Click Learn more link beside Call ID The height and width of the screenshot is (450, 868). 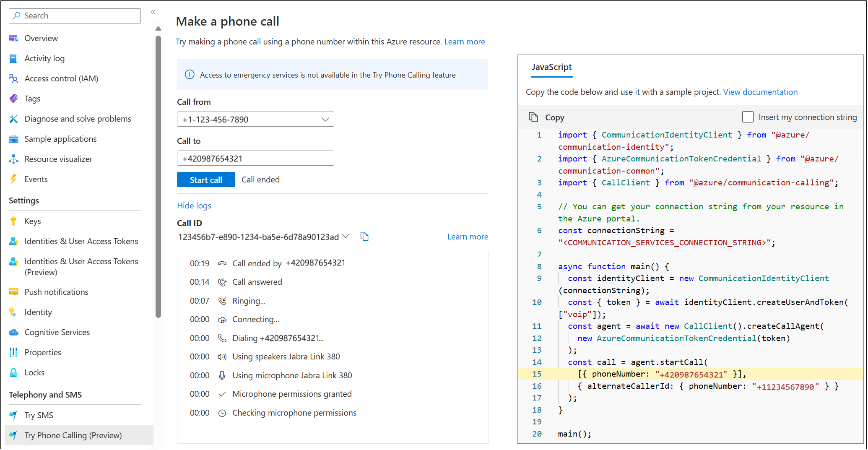pyautogui.click(x=468, y=237)
